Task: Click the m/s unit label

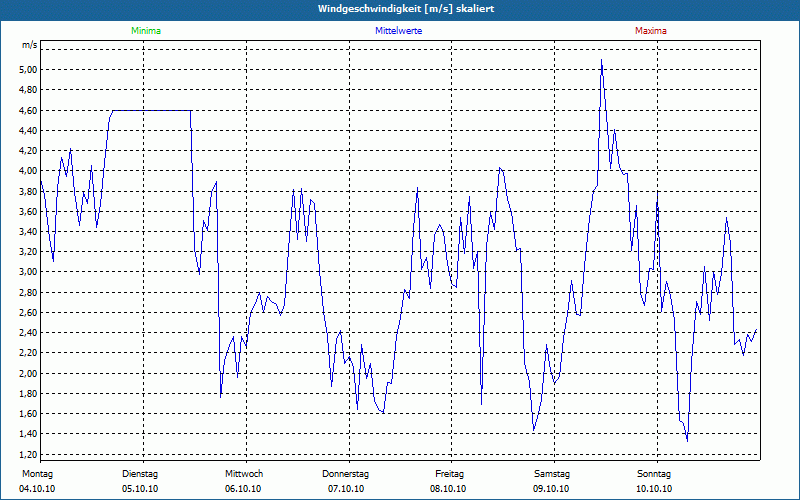Action: [30, 45]
